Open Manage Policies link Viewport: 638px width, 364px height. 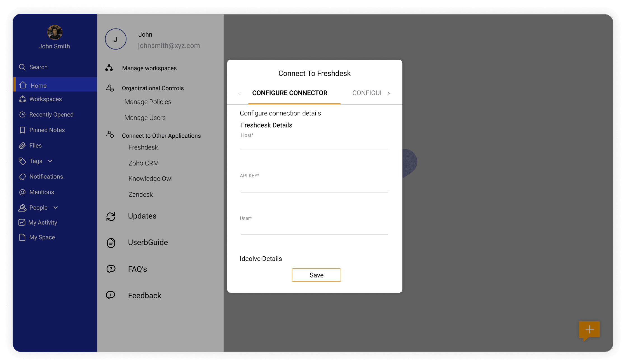pos(148,102)
